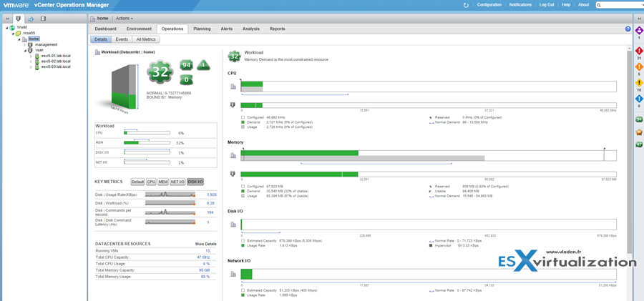Click orange Risk badge in right sidebar
The height and width of the screenshot is (301, 644).
pyautogui.click(x=639, y=132)
